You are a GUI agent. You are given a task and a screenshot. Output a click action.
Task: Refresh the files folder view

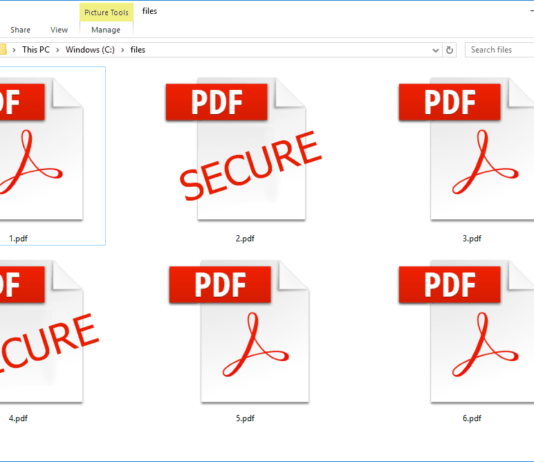tap(449, 50)
